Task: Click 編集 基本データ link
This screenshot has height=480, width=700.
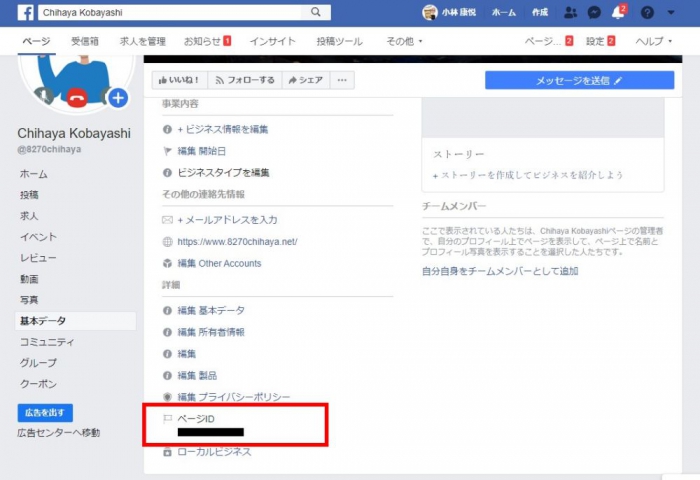Action: click(211, 310)
